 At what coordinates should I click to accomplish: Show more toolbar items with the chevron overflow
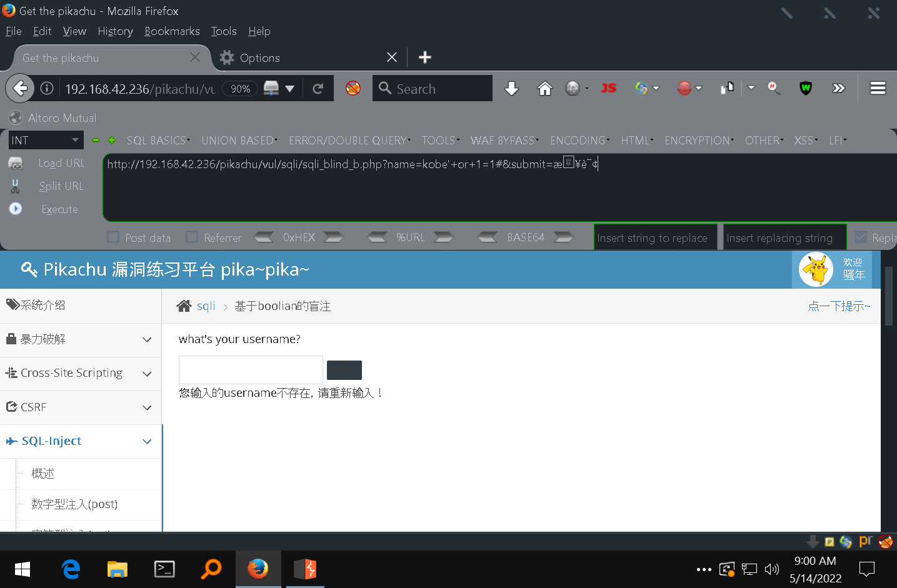[x=839, y=89]
